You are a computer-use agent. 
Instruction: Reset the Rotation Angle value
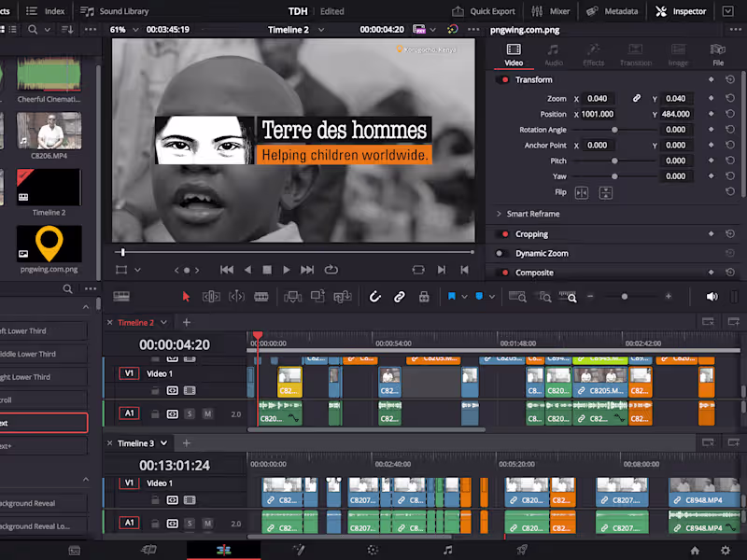click(730, 130)
